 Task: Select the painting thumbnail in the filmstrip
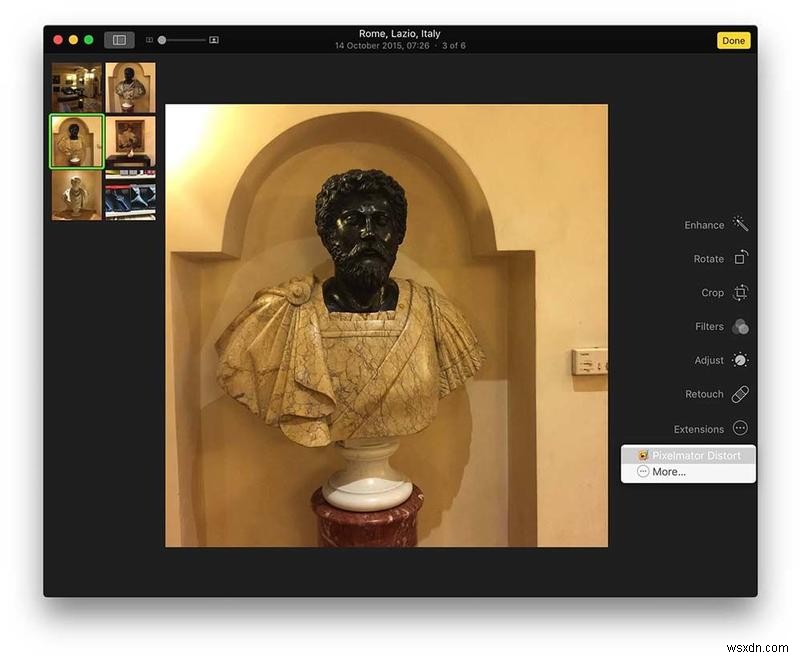(131, 139)
